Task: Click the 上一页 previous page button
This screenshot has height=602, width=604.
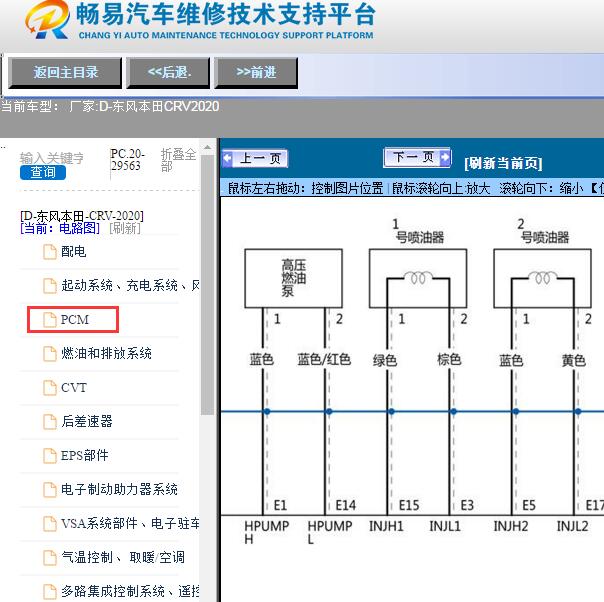Action: coord(255,159)
